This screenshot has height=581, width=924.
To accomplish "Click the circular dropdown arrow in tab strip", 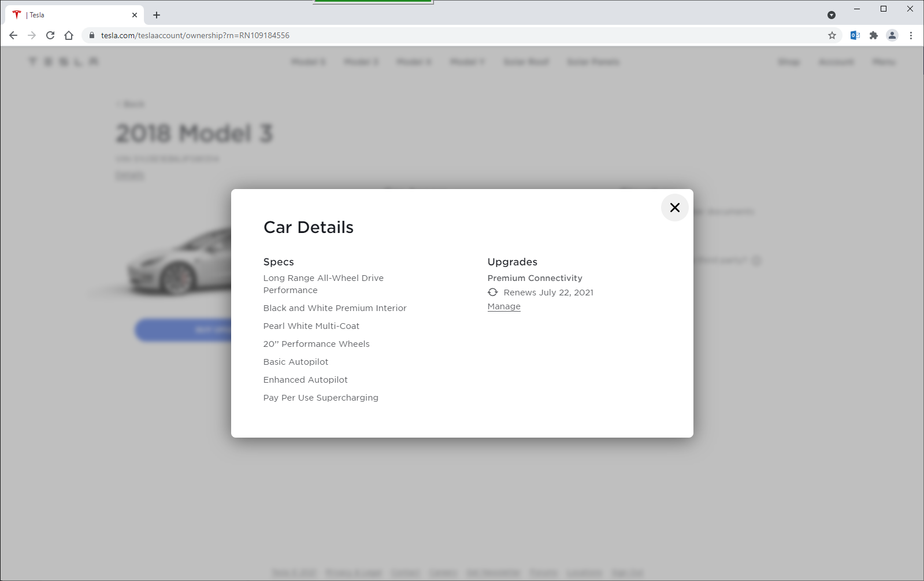I will pyautogui.click(x=832, y=15).
